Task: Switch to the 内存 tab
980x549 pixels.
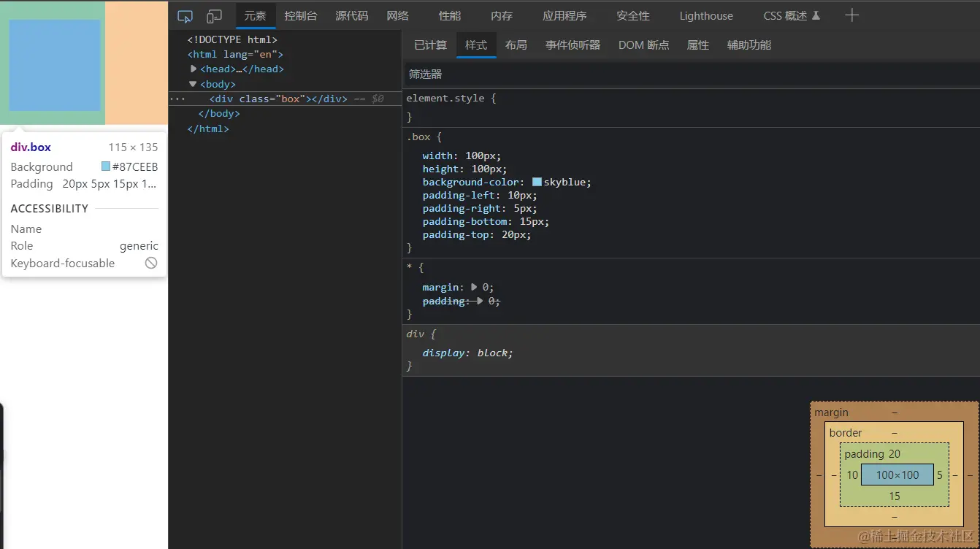Action: (502, 16)
